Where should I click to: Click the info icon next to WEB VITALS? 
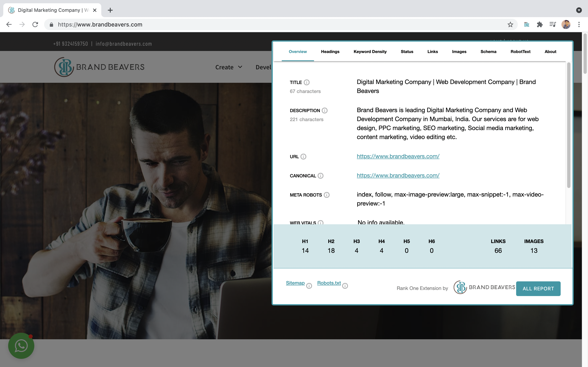coord(321,223)
